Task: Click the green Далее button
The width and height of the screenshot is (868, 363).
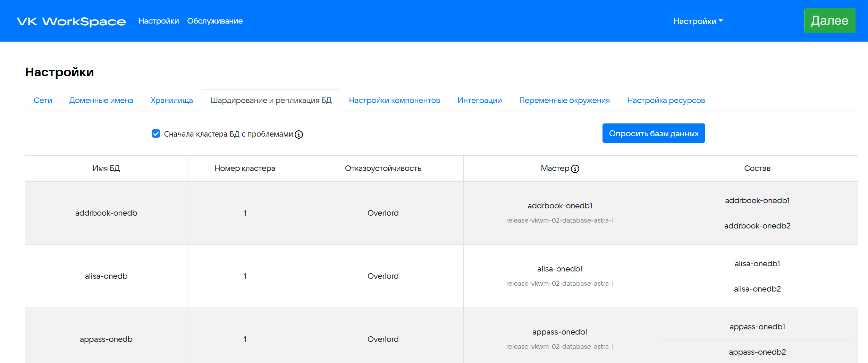Action: coord(829,20)
